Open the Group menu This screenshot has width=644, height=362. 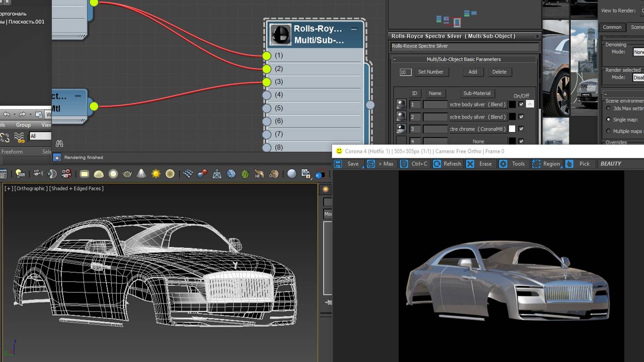click(23, 125)
